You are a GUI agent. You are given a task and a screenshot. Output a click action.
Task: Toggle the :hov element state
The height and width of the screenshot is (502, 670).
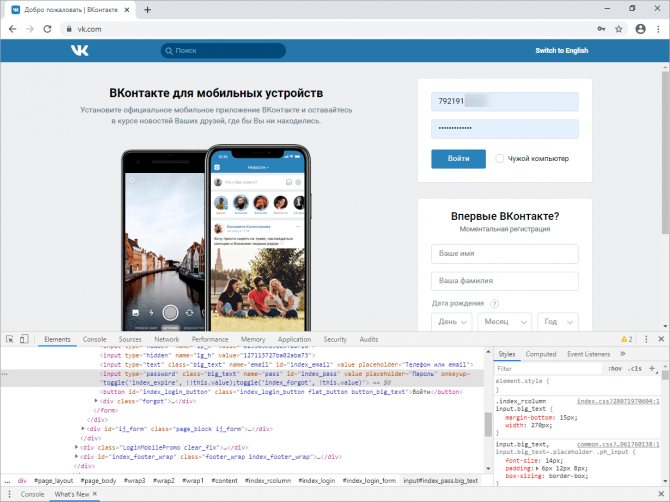pos(615,368)
